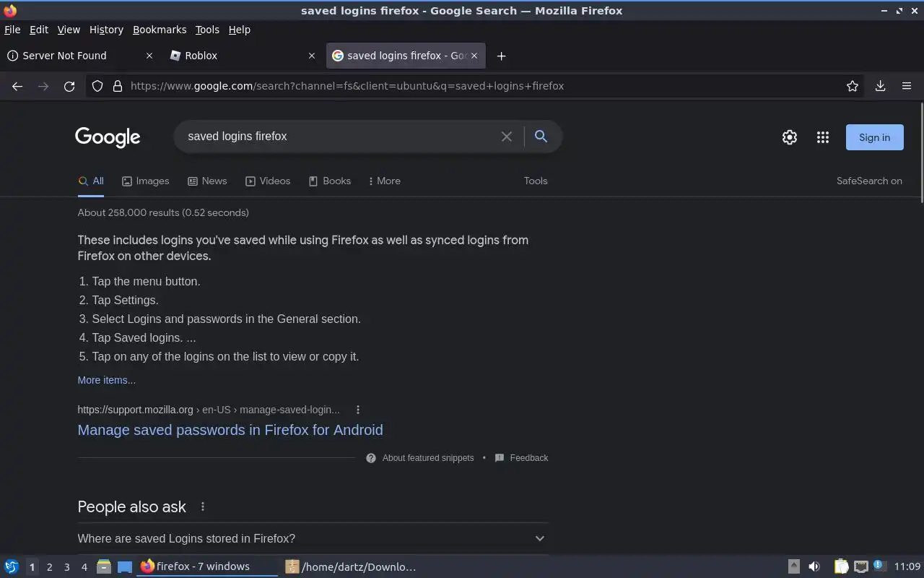Reload the current page
This screenshot has height=578, width=924.
(x=69, y=86)
